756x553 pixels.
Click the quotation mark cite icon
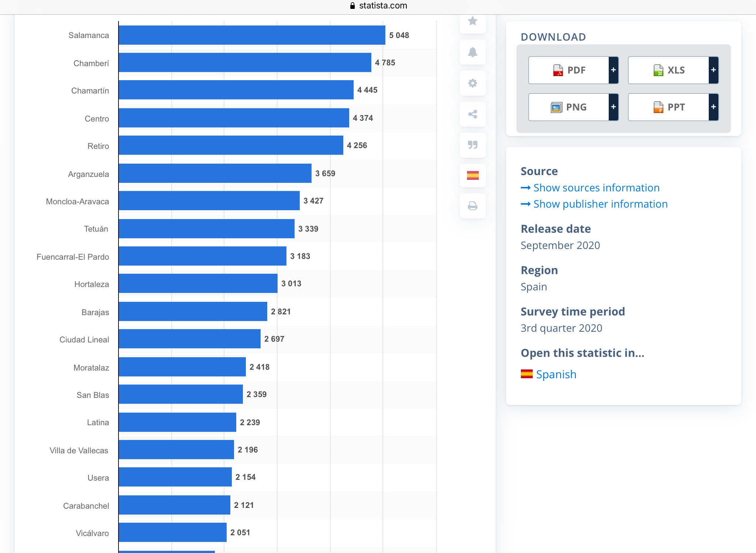click(x=472, y=145)
